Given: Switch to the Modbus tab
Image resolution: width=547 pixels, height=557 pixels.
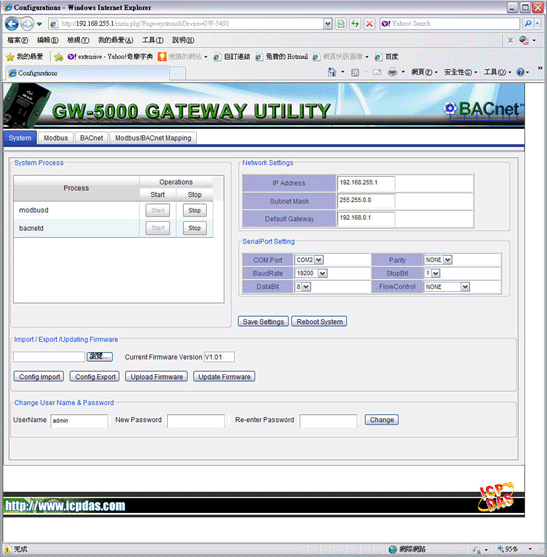Looking at the screenshot, I should click(56, 138).
